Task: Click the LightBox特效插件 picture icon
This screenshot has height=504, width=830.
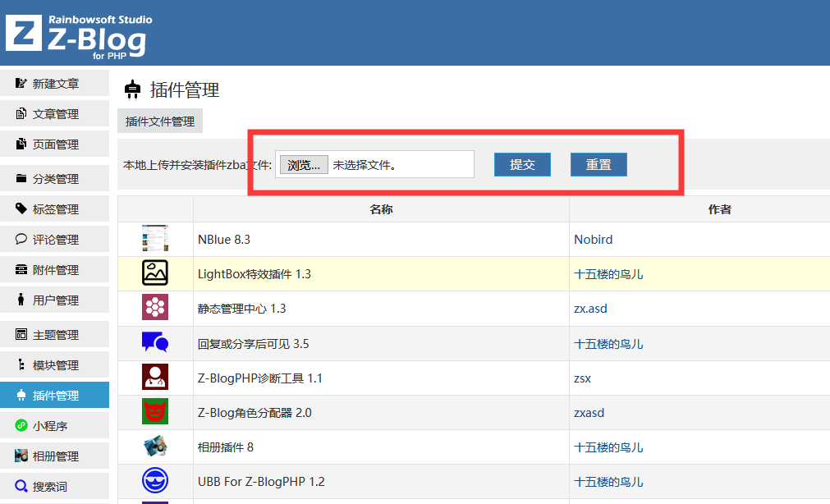Action: click(x=155, y=273)
